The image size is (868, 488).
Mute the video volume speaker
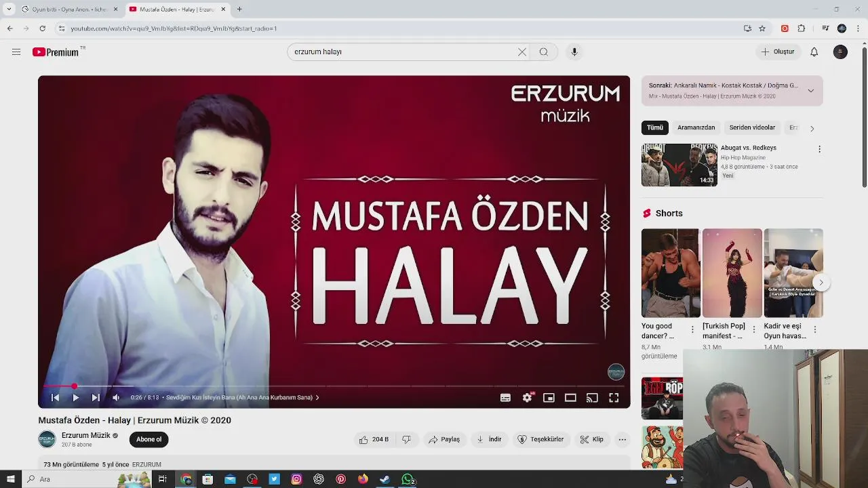click(116, 398)
